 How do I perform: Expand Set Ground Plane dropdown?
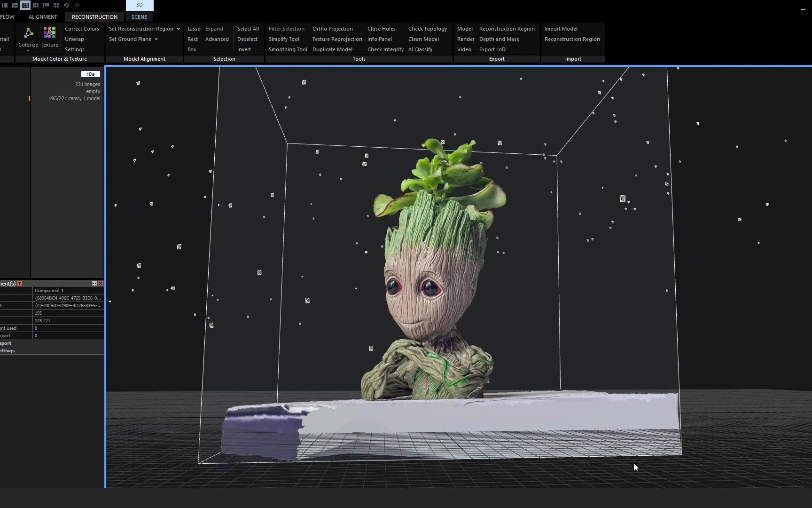point(156,39)
